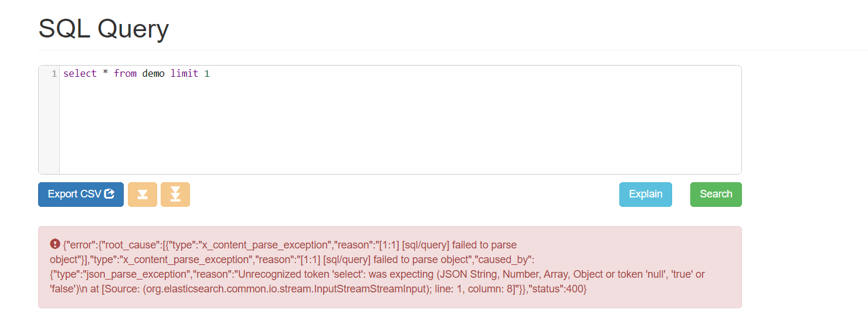868x317 pixels.
Task: Click the blue Explain button
Action: point(645,195)
